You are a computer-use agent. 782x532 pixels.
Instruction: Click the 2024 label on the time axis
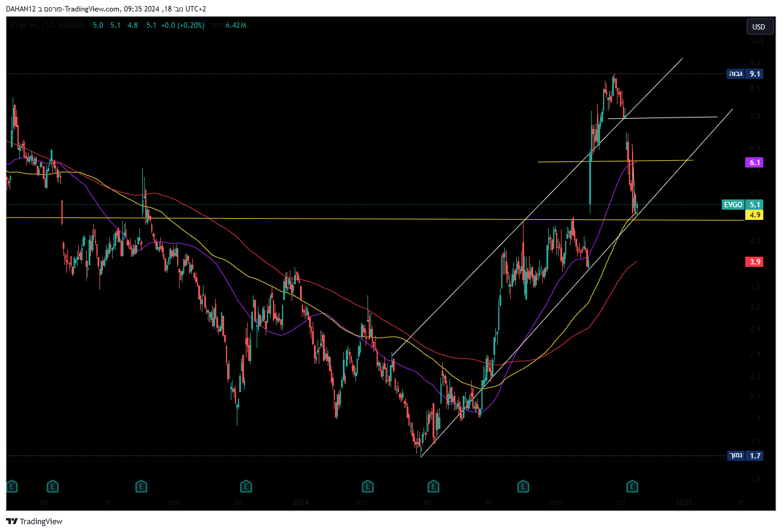tap(300, 502)
